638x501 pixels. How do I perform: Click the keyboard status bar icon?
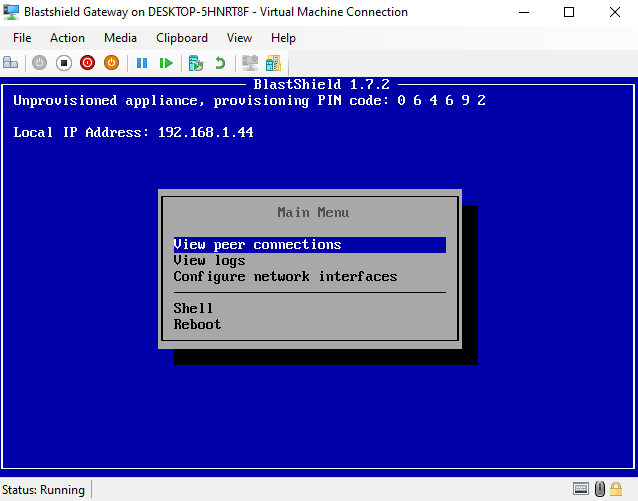[581, 489]
